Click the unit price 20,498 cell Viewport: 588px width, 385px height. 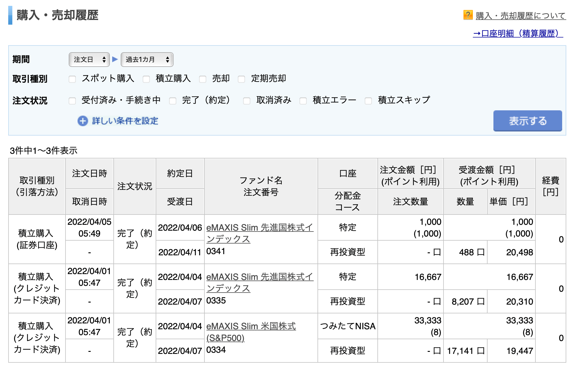[511, 252]
